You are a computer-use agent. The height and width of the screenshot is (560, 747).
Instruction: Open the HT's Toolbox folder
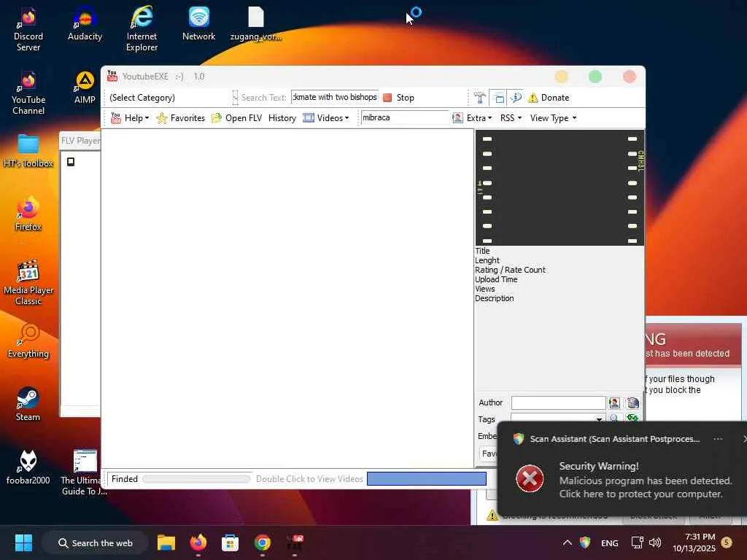click(x=28, y=151)
